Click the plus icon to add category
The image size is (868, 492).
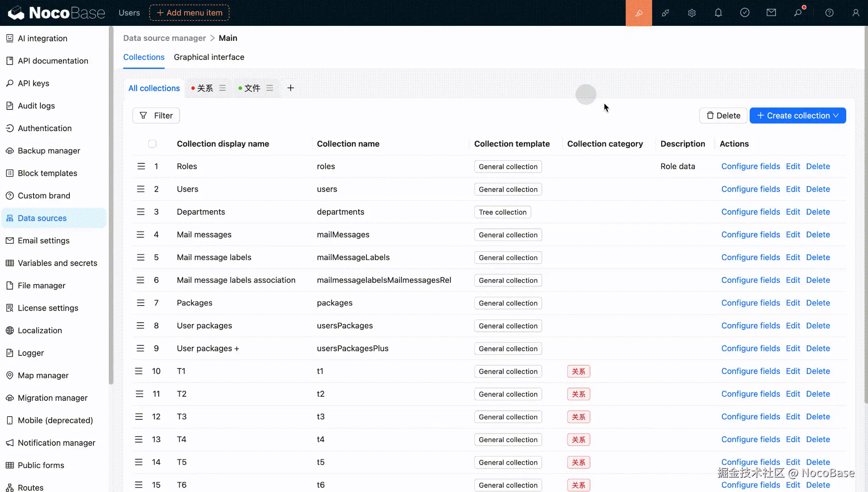click(291, 88)
